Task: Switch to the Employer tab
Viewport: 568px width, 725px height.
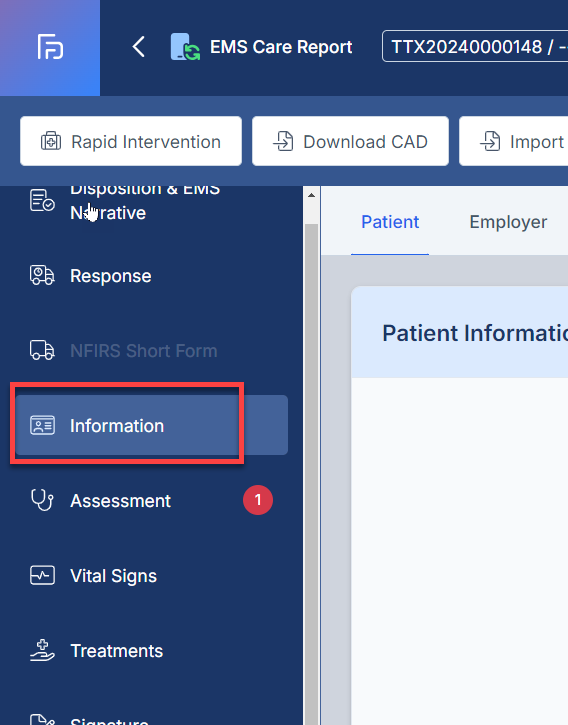Action: [508, 222]
